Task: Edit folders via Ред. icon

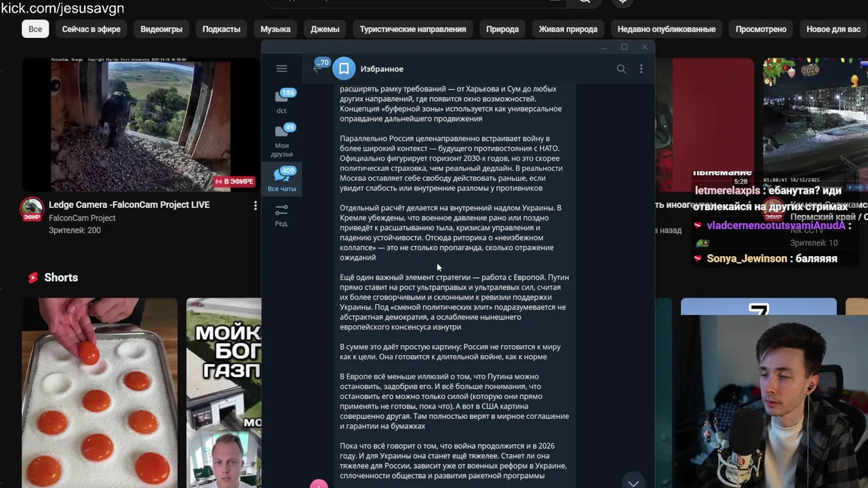Action: [281, 215]
